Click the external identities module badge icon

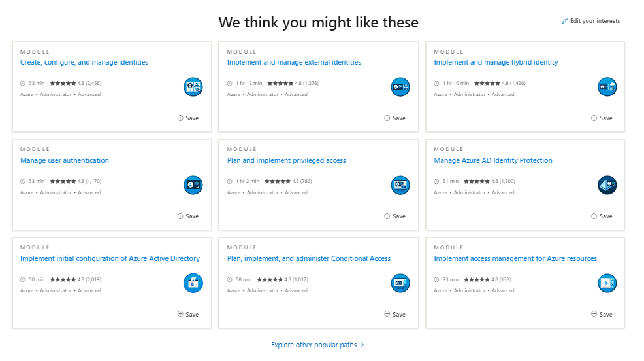tap(400, 87)
